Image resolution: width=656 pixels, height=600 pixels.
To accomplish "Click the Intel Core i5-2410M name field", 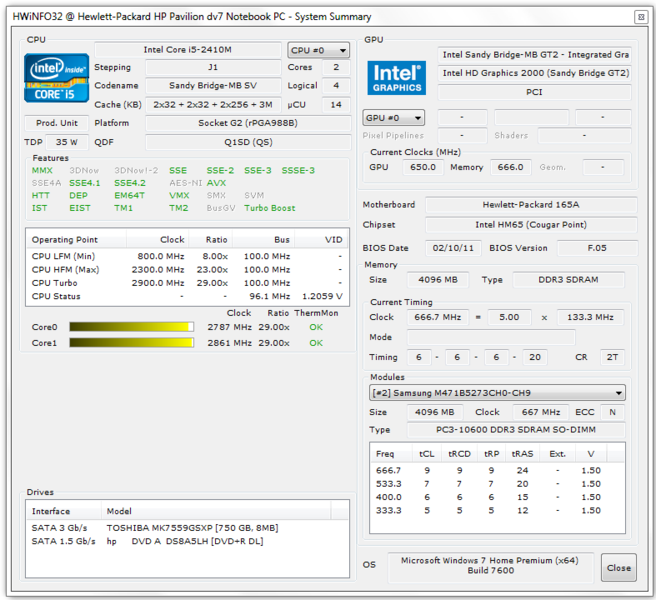I will click(x=187, y=50).
